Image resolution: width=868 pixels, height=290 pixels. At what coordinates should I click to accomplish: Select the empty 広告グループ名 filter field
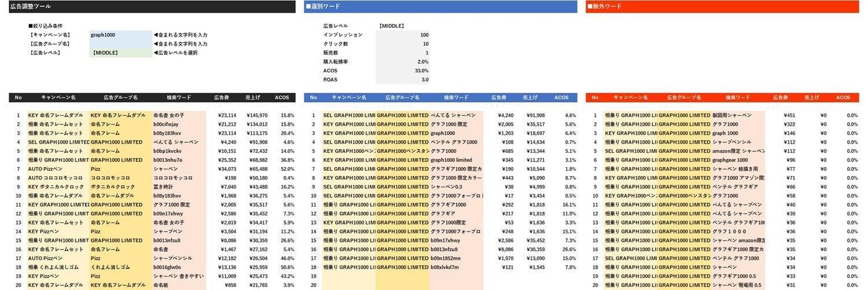[x=119, y=44]
